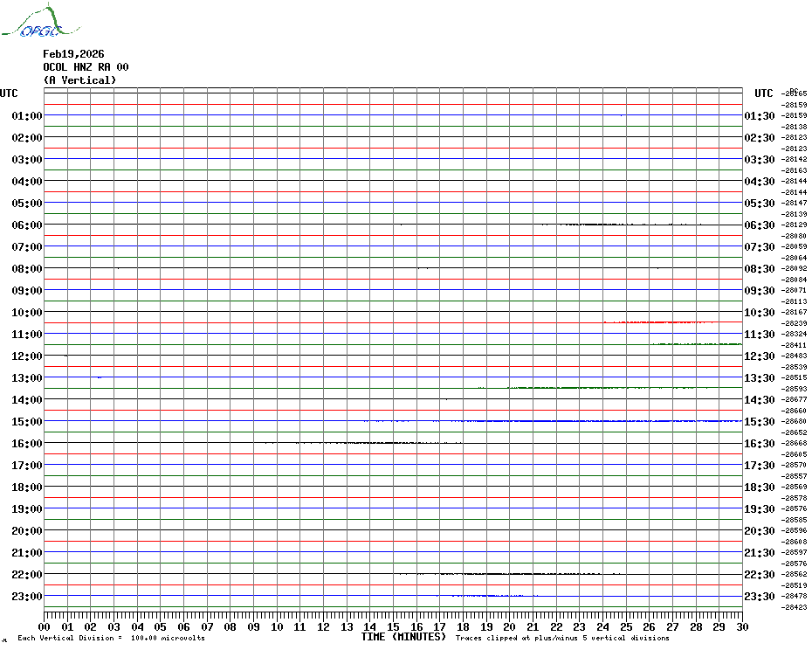Click the blue trace on the 23:00 row
Screen dimensions: 812x650
click(x=489, y=596)
